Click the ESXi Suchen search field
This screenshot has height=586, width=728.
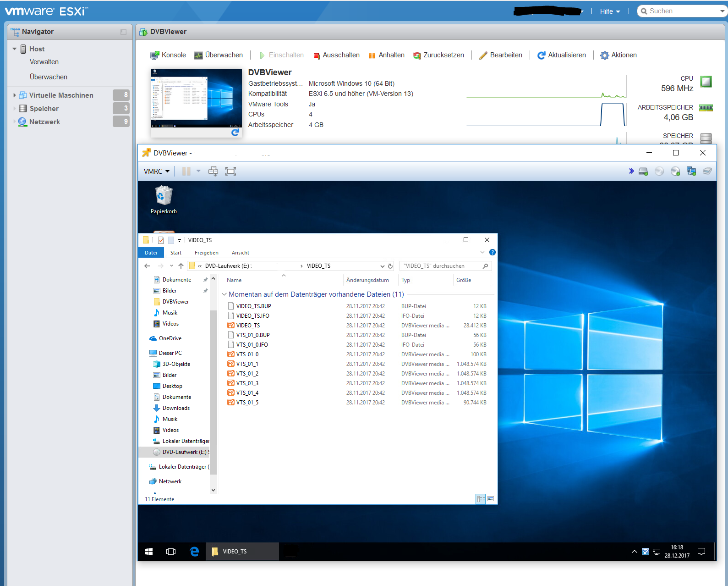[682, 11]
